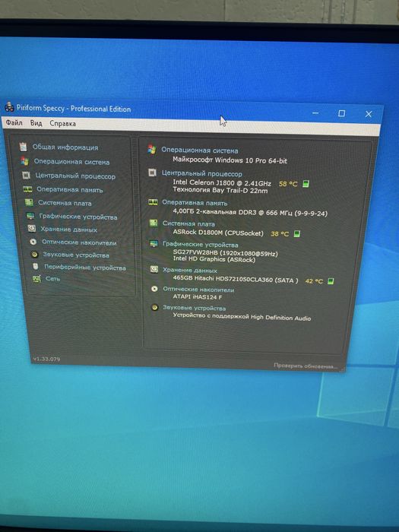
Task: Select Оптические накопители in the sidebar
Action: coord(79,242)
